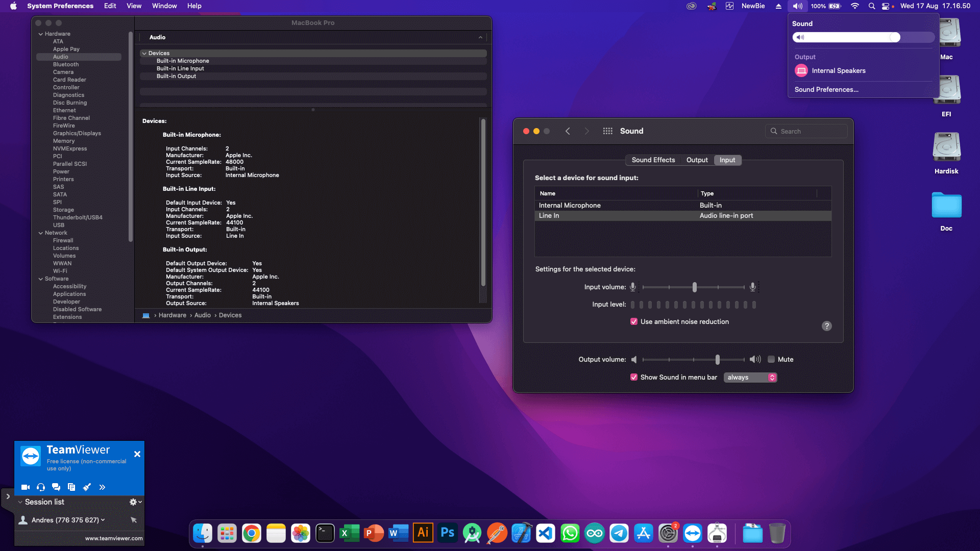Go back in Sound preferences window
The height and width of the screenshot is (551, 980).
point(568,131)
